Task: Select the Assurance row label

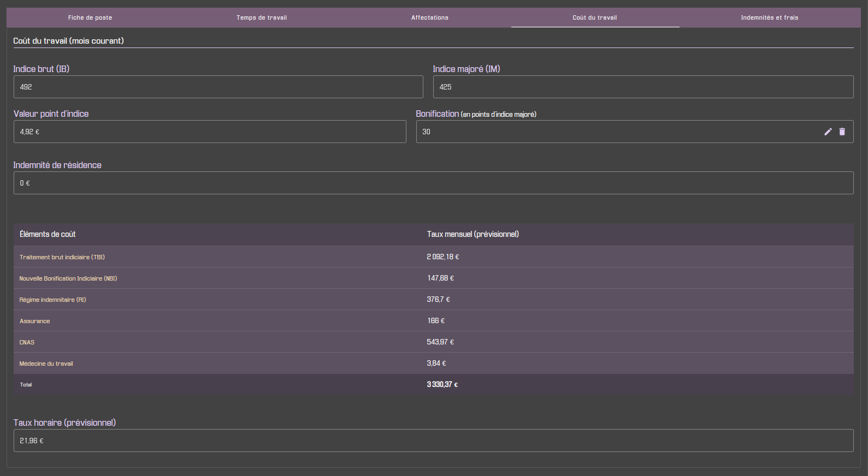Action: pos(35,321)
